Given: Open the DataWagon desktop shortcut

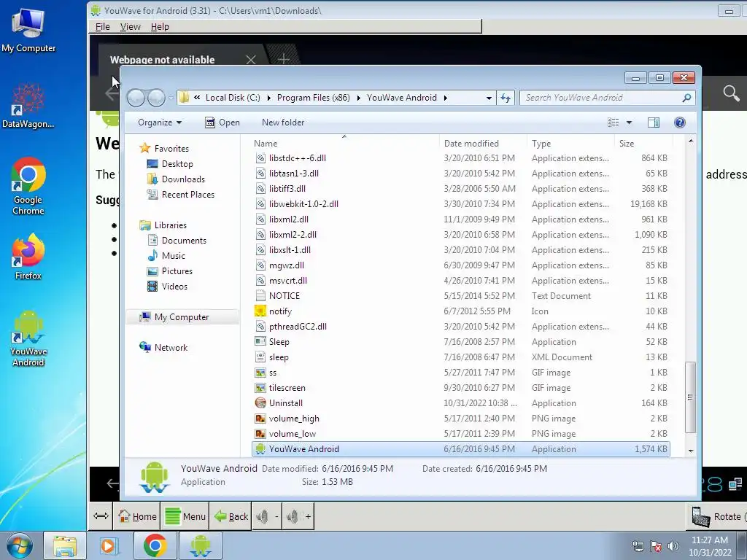Looking at the screenshot, I should click(x=28, y=106).
